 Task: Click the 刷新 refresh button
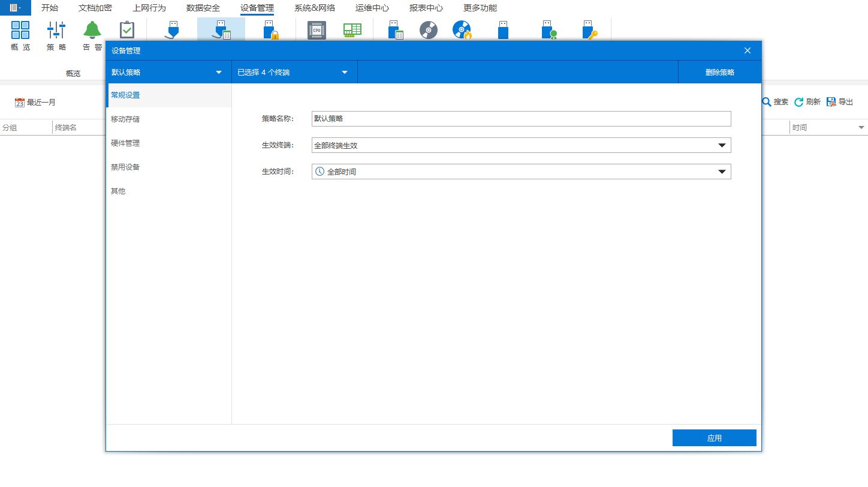[x=807, y=102]
